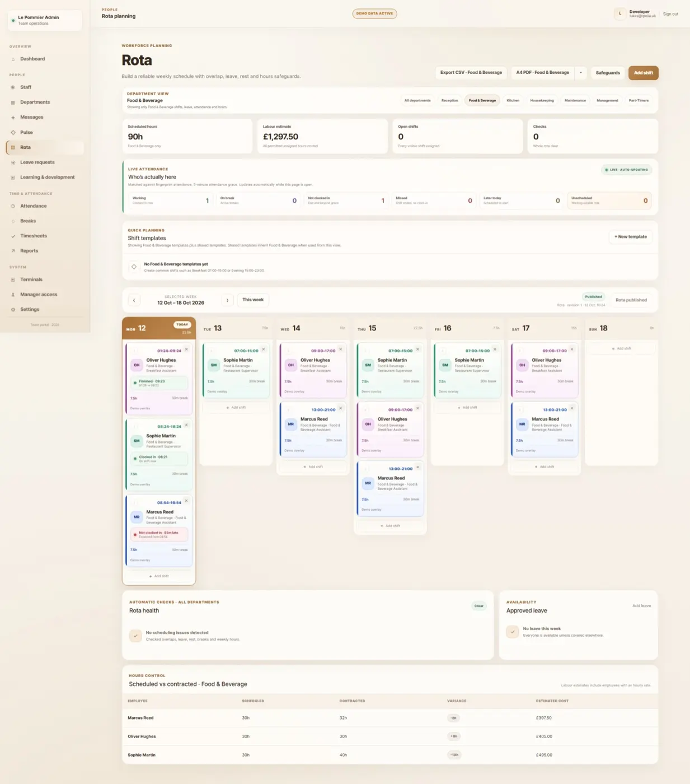
Task: Create a New template
Action: click(x=631, y=237)
